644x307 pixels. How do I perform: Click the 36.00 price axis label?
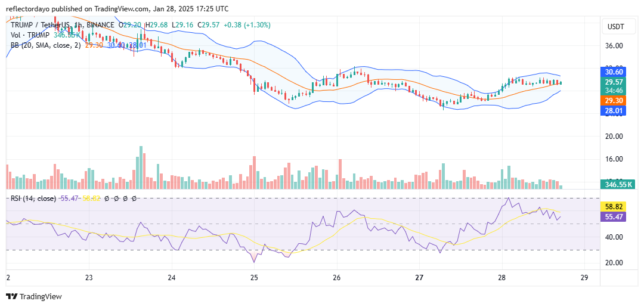pyautogui.click(x=615, y=45)
